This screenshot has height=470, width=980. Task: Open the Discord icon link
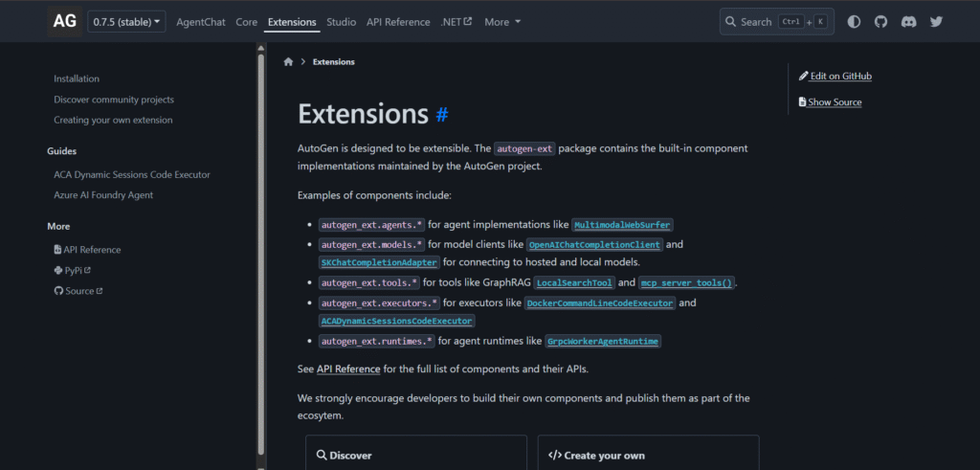click(908, 22)
